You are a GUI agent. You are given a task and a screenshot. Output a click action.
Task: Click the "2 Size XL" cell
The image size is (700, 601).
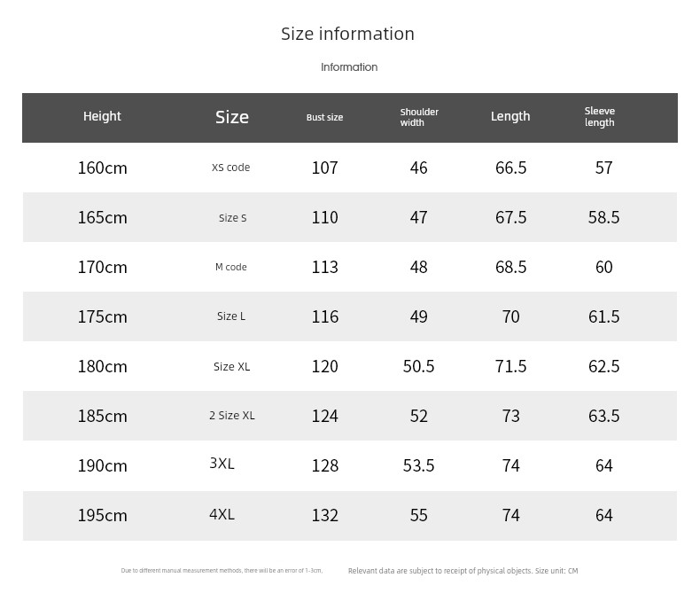tap(232, 416)
